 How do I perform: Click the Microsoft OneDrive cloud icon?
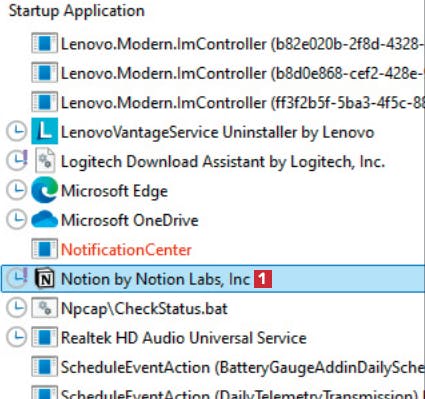tap(44, 219)
